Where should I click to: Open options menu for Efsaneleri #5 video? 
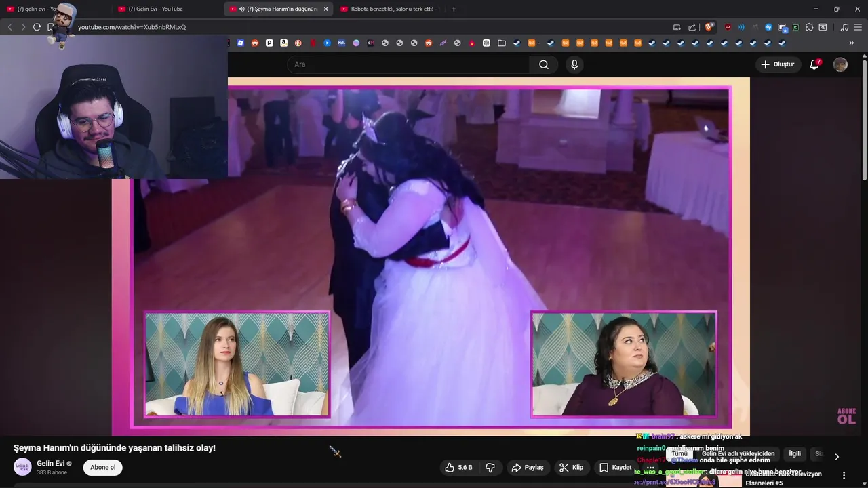(x=844, y=475)
